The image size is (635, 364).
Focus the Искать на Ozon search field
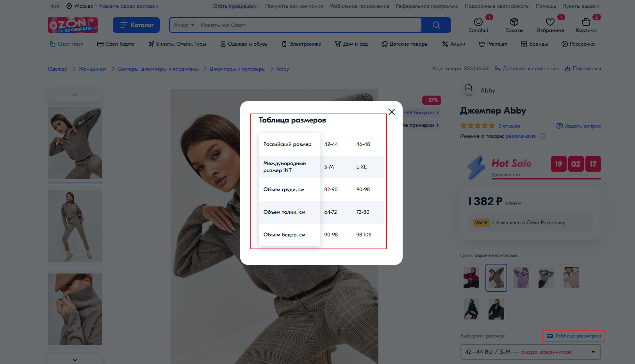pos(309,25)
